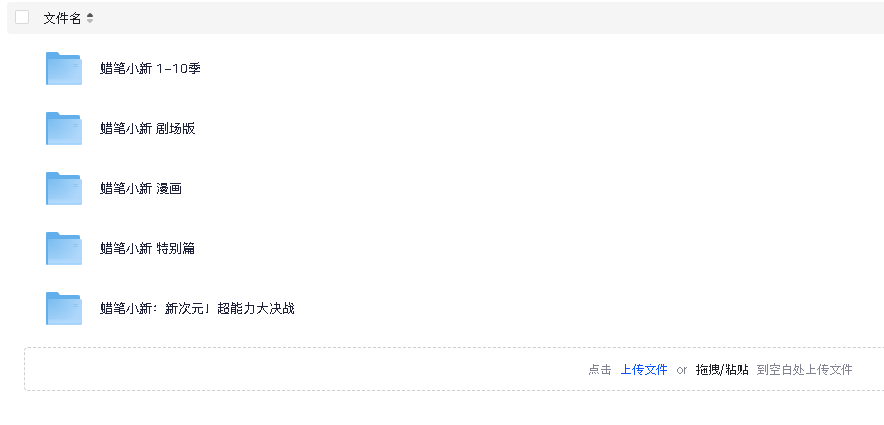Select the 蜡笔小新 剧场版 folder name

point(148,129)
